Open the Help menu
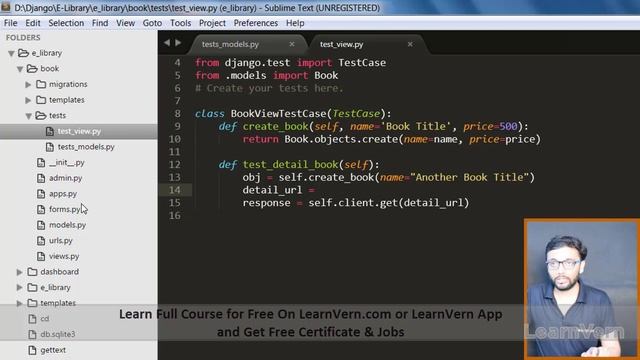 295,23
